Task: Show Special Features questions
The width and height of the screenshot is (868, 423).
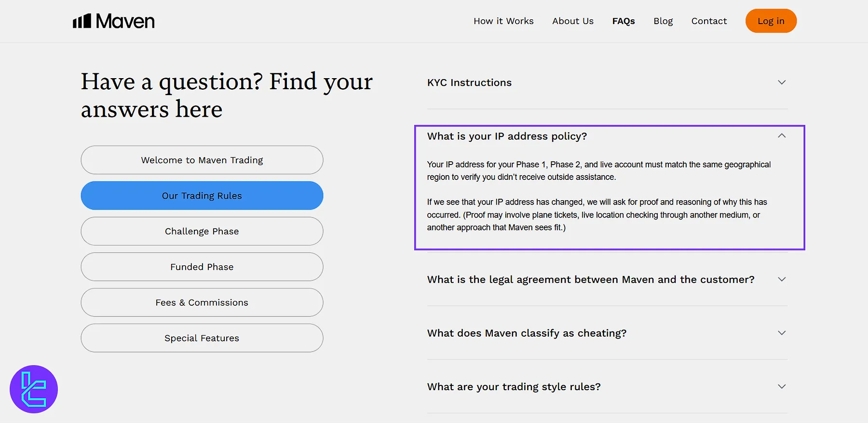Action: pyautogui.click(x=202, y=338)
